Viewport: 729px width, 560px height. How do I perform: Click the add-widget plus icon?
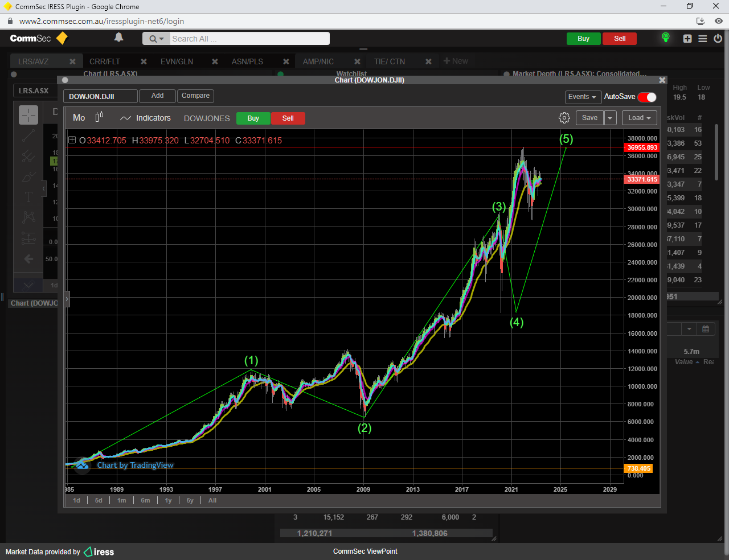(x=687, y=39)
